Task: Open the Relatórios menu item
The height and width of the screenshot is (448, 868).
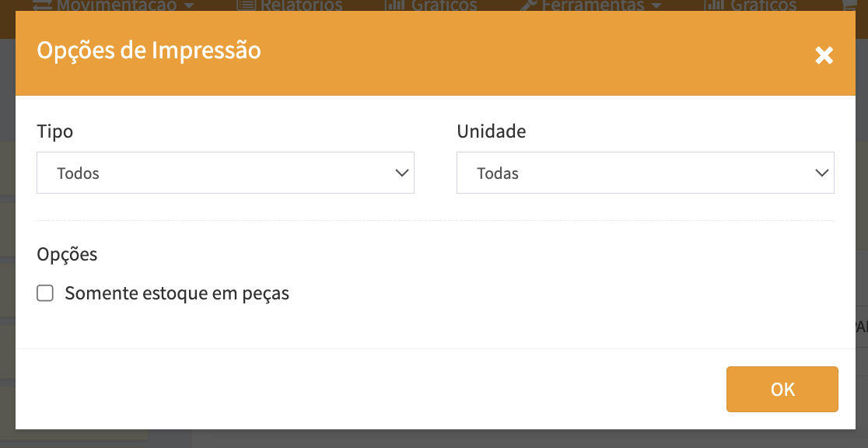Action: pyautogui.click(x=300, y=5)
